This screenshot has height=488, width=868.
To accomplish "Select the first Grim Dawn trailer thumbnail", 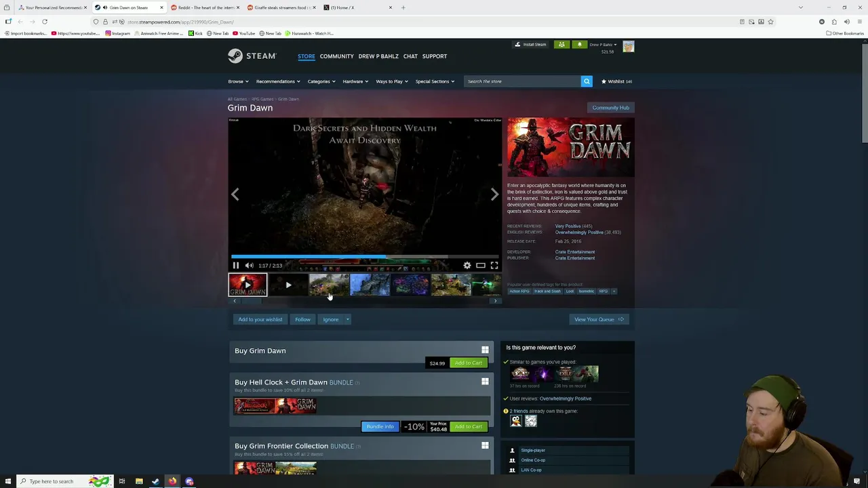I will pyautogui.click(x=248, y=285).
